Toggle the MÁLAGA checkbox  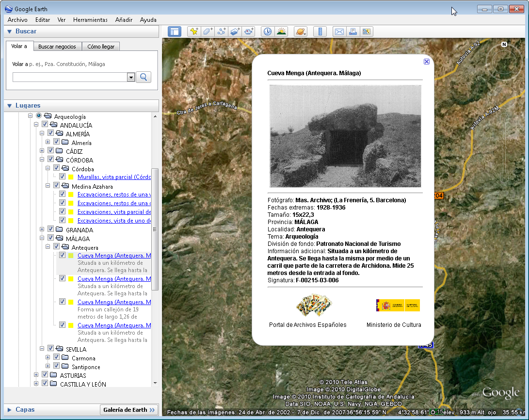50,238
